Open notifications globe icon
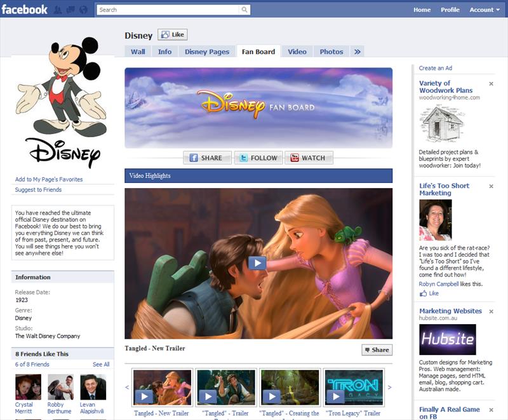 (x=83, y=10)
